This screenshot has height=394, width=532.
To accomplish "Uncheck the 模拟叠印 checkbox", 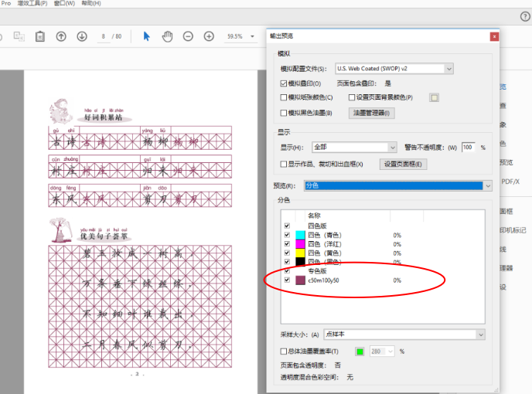I will [284, 83].
